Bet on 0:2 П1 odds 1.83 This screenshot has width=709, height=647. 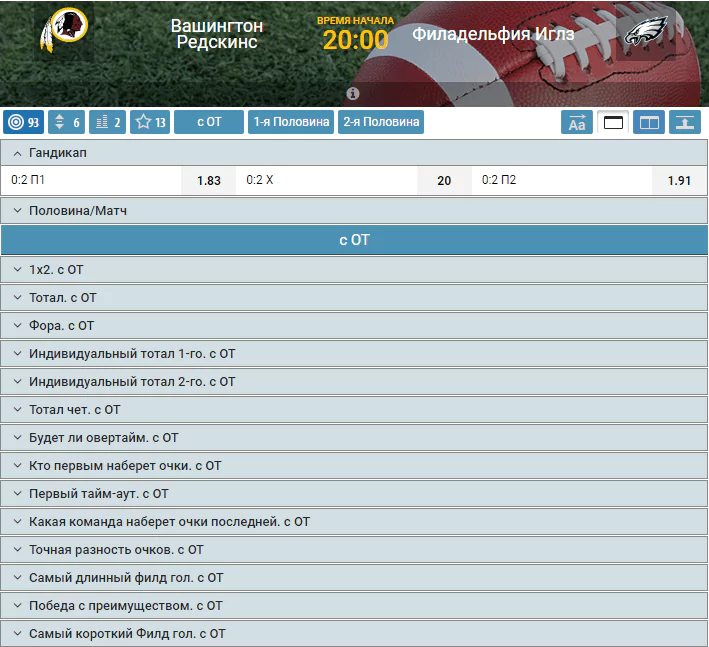(208, 180)
